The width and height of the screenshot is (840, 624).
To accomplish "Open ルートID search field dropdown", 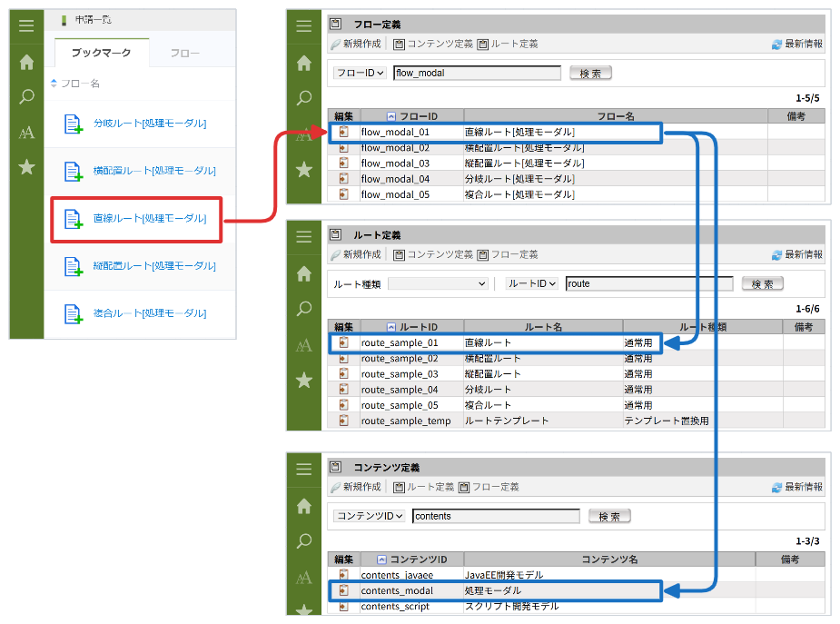I will 532,283.
